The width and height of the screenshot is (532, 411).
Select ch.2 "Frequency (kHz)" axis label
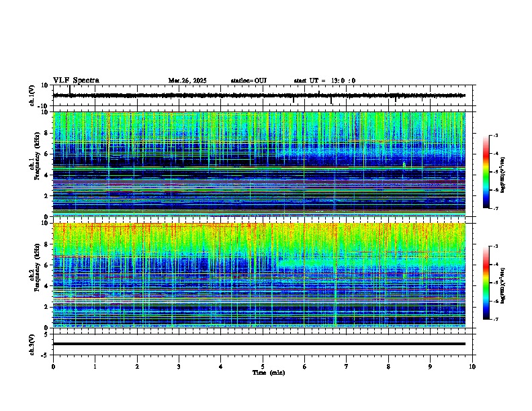[37, 267]
